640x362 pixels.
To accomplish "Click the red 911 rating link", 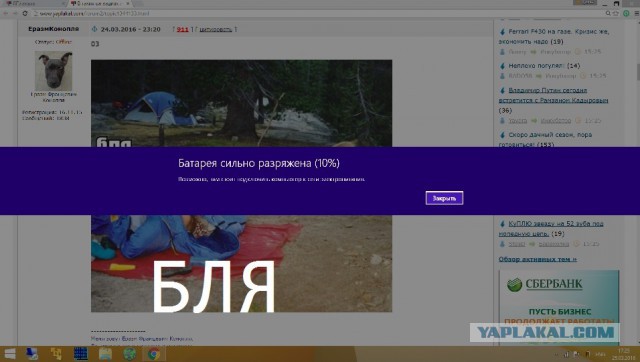I will (182, 29).
